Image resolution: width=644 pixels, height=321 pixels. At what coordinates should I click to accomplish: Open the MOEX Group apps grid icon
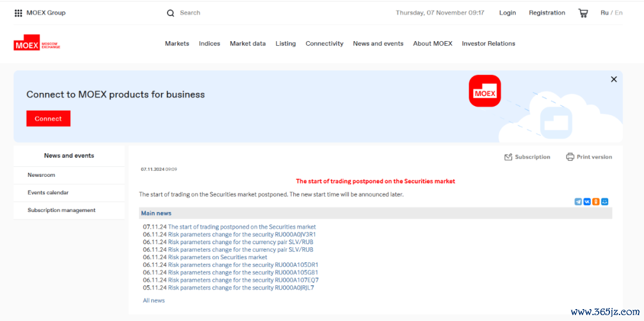(x=18, y=13)
